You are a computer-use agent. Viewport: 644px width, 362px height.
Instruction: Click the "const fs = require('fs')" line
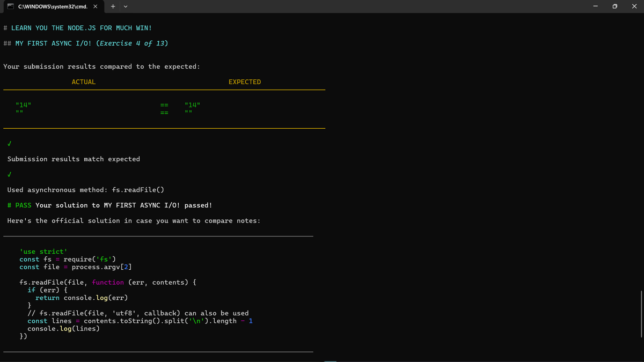click(x=68, y=260)
